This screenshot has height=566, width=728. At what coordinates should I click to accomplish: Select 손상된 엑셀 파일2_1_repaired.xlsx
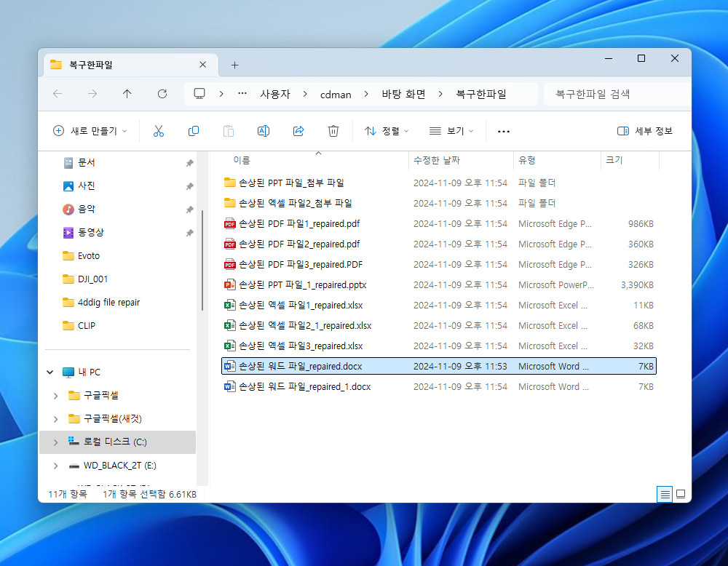[x=439, y=326]
